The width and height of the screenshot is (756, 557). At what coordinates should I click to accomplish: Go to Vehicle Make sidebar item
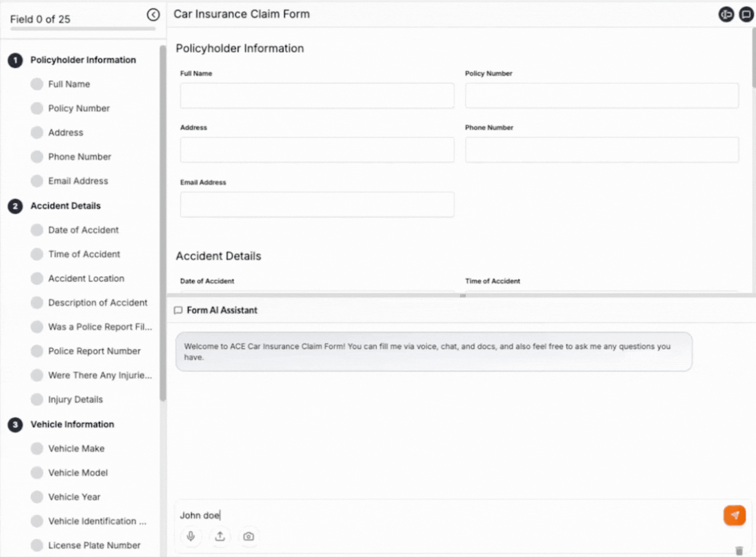(68, 449)
